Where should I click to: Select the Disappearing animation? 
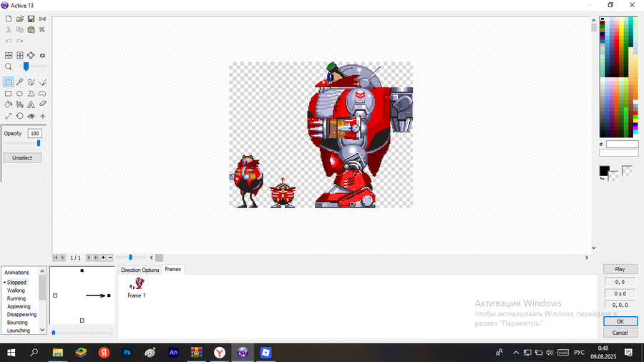point(21,314)
